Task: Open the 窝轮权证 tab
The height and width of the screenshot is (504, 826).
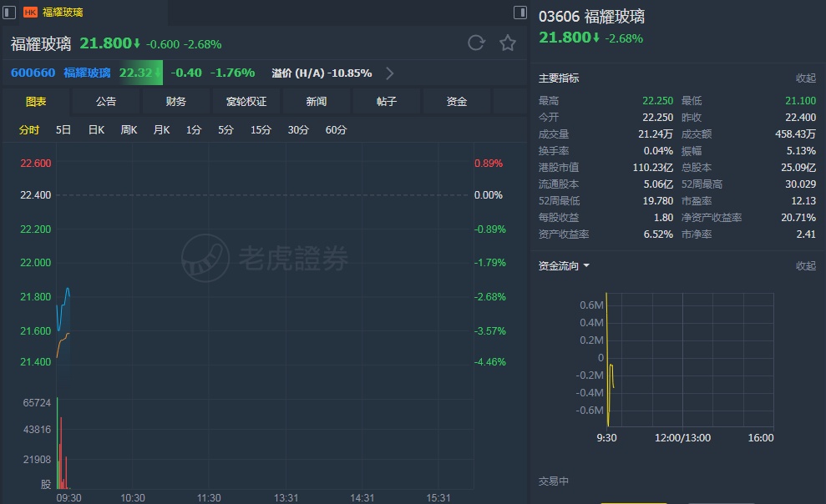Action: [x=246, y=102]
